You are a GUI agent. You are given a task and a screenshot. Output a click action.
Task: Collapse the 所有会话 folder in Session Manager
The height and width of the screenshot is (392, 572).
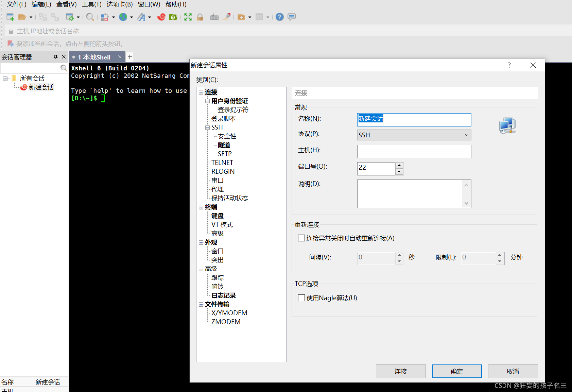click(x=5, y=79)
